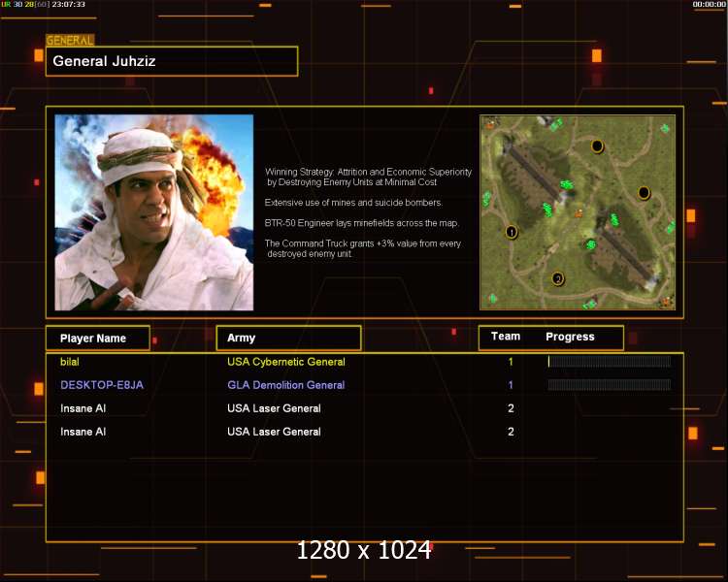The height and width of the screenshot is (582, 728).
Task: Click the 23:07:33 clock readout
Action: click(68, 4)
